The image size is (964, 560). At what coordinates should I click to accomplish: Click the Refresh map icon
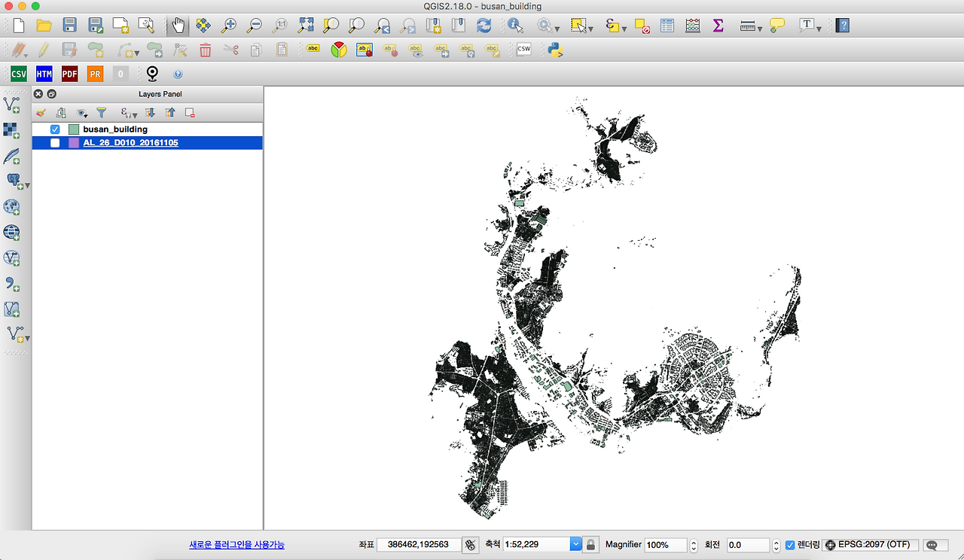tap(484, 26)
